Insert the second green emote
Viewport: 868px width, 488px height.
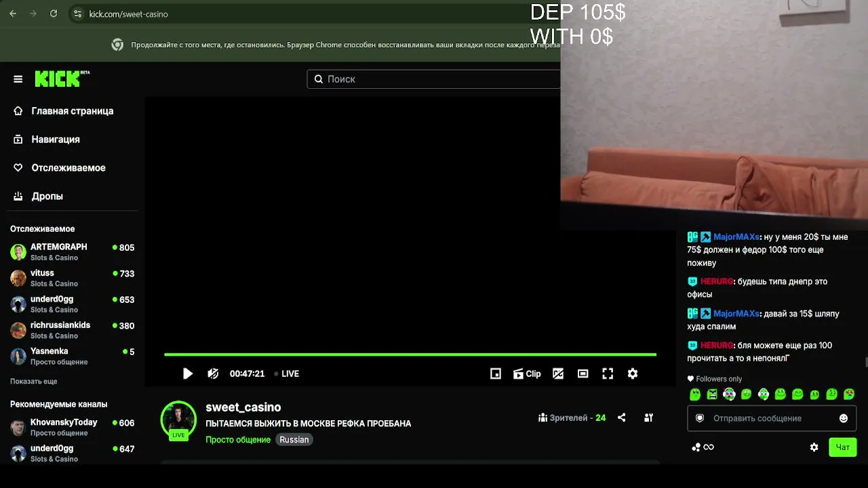(712, 394)
